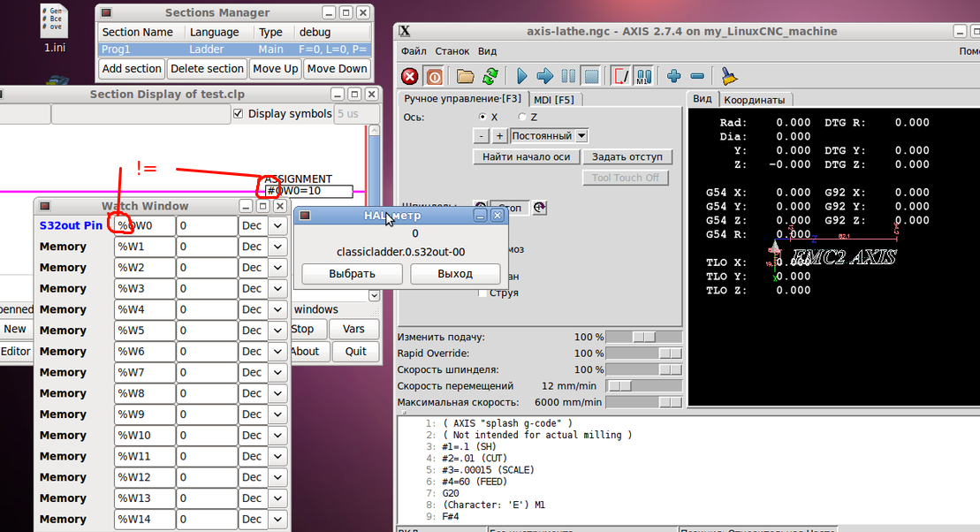Open the Dec format dropdown for %W10
This screenshot has width=980, height=532.
(277, 435)
